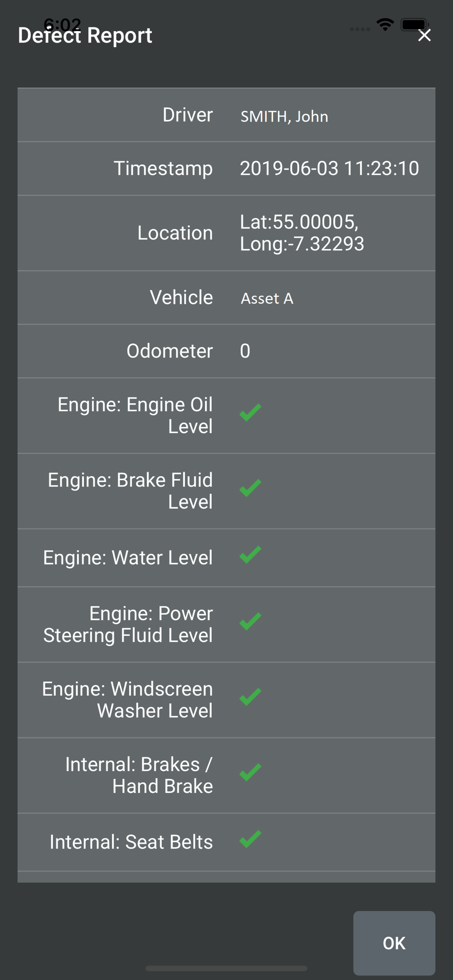Tap the Odometer value 0
Image resolution: width=453 pixels, height=980 pixels.
point(245,351)
